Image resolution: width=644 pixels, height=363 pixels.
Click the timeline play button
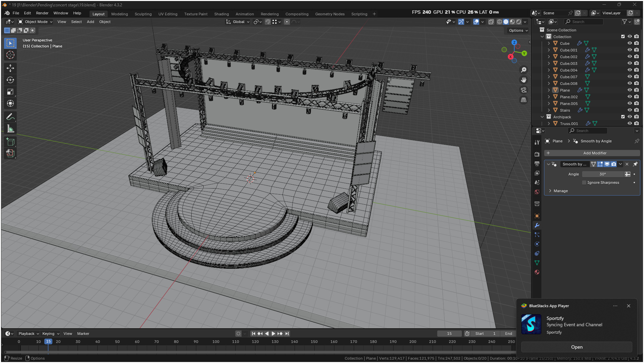273,334
